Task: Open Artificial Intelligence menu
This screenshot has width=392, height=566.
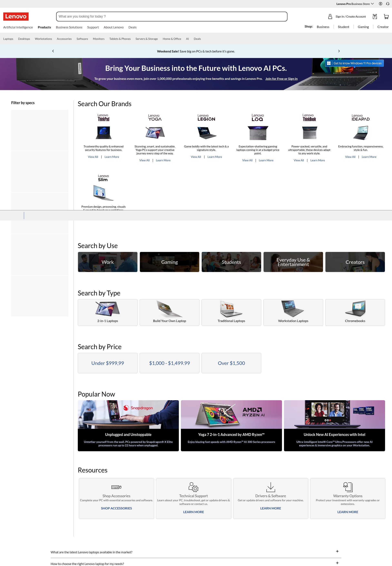Action: point(18,27)
